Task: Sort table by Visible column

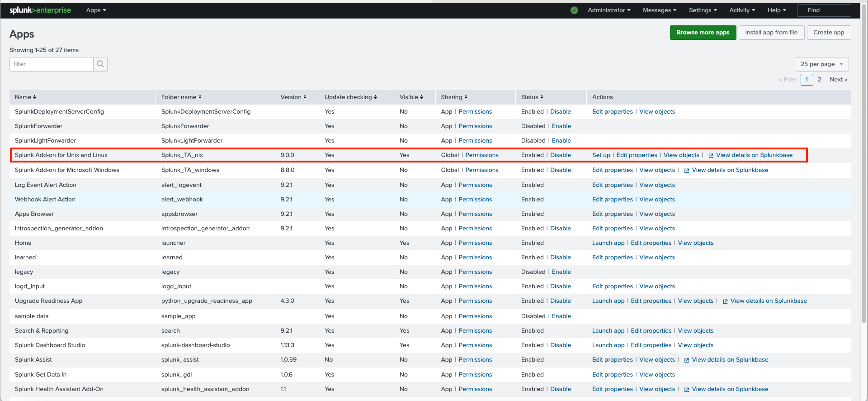Action: (x=411, y=97)
